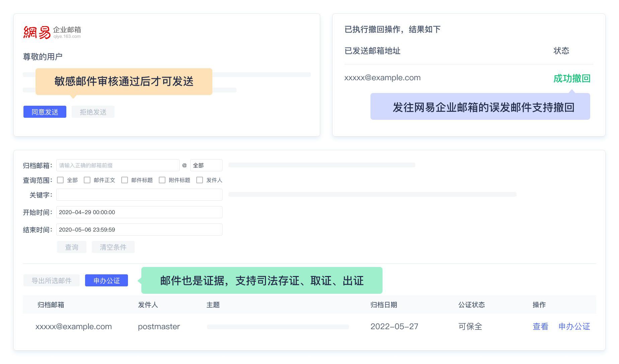Click 同意发送 to approve the sensitive email
Image resolution: width=619 pixels, height=364 pixels.
[45, 112]
